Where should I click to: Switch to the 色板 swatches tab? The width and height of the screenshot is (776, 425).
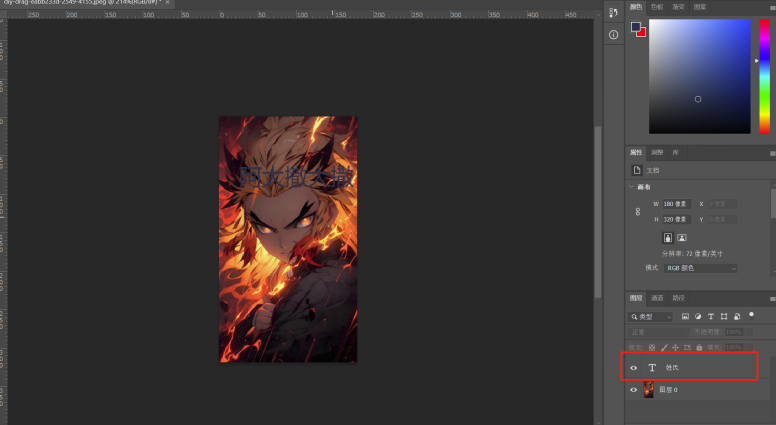(x=657, y=7)
